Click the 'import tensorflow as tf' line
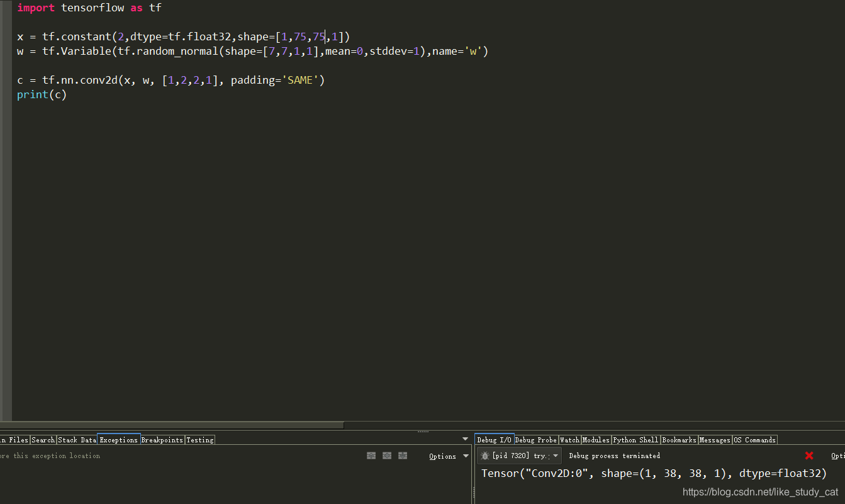 [x=89, y=8]
